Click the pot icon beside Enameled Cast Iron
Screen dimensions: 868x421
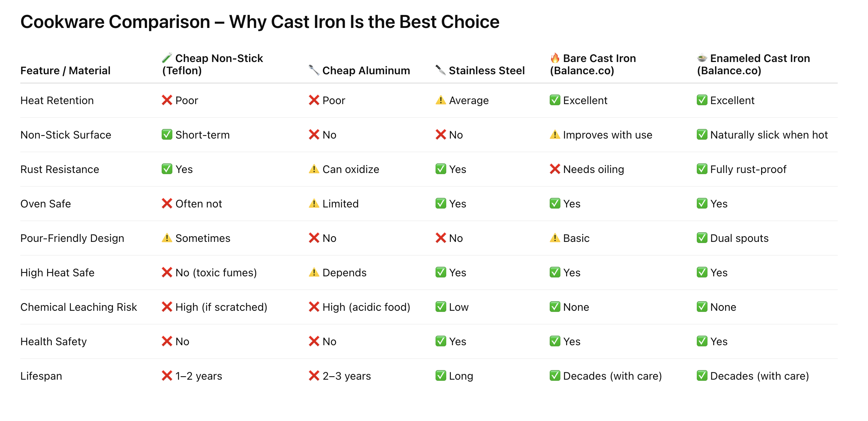(x=702, y=58)
